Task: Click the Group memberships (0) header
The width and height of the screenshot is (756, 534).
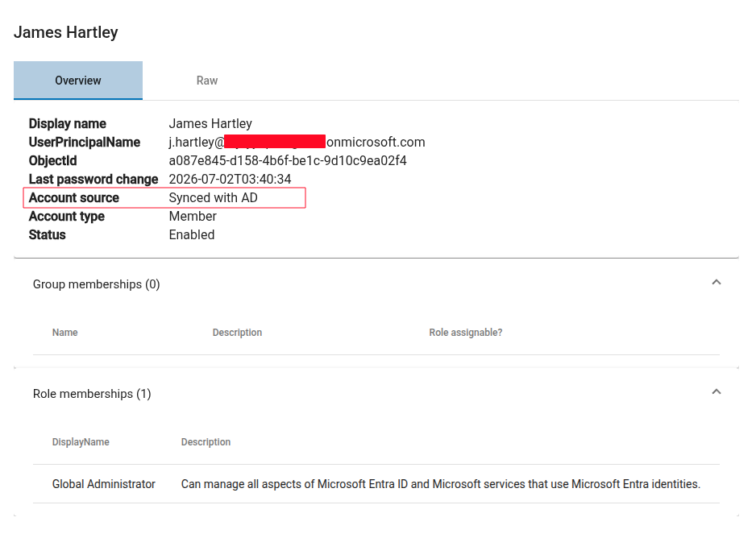Action: pos(97,284)
